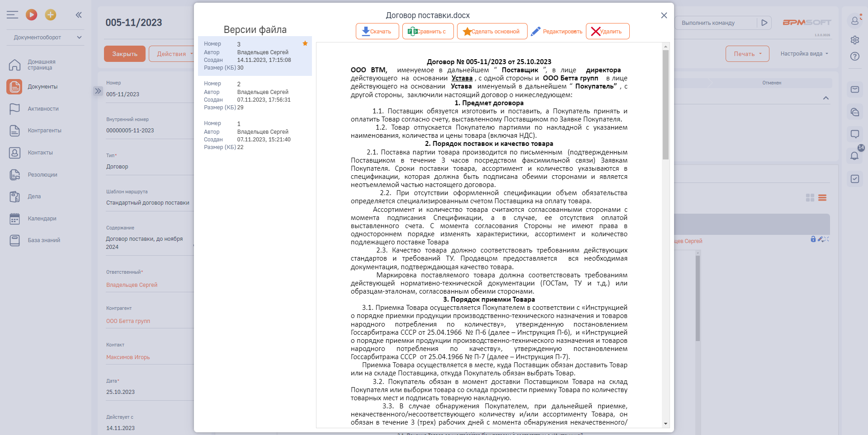Click the Номер field 005-11/2023
The image size is (868, 435).
pos(150,94)
